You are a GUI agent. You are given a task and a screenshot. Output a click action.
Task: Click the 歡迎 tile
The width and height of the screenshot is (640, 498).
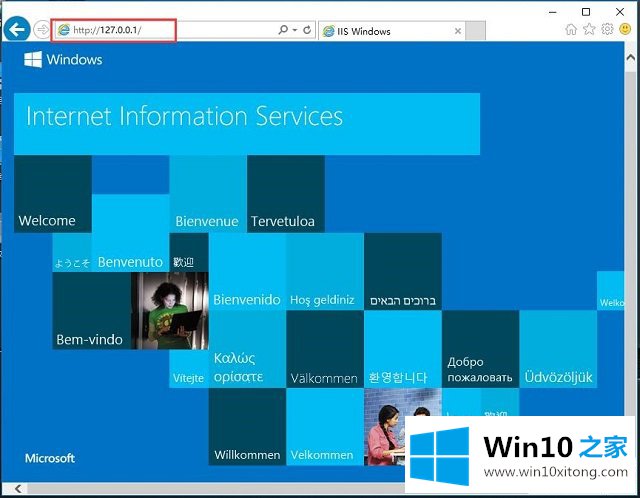[189, 252]
